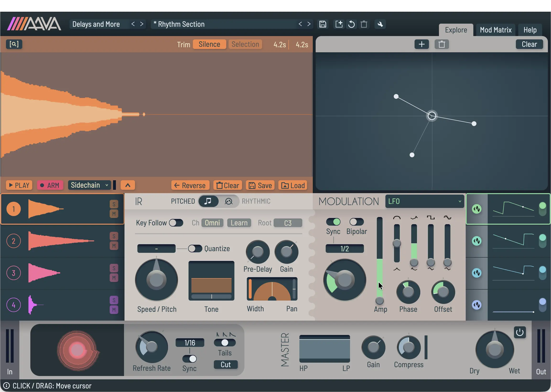Click the revert preset circular arrow icon
The width and height of the screenshot is (551, 392).
351,24
